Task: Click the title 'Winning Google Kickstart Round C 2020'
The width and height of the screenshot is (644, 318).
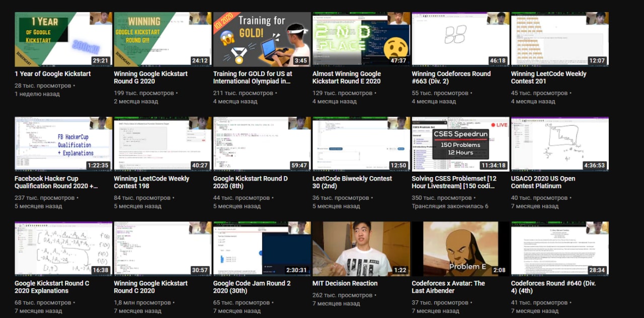Action: click(x=151, y=287)
